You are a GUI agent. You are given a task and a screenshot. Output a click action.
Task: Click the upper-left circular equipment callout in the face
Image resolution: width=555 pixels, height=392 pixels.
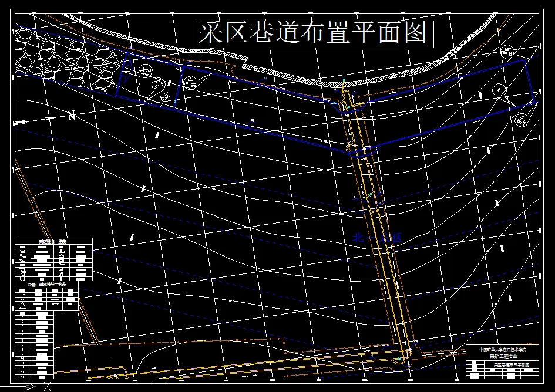[x=145, y=70]
